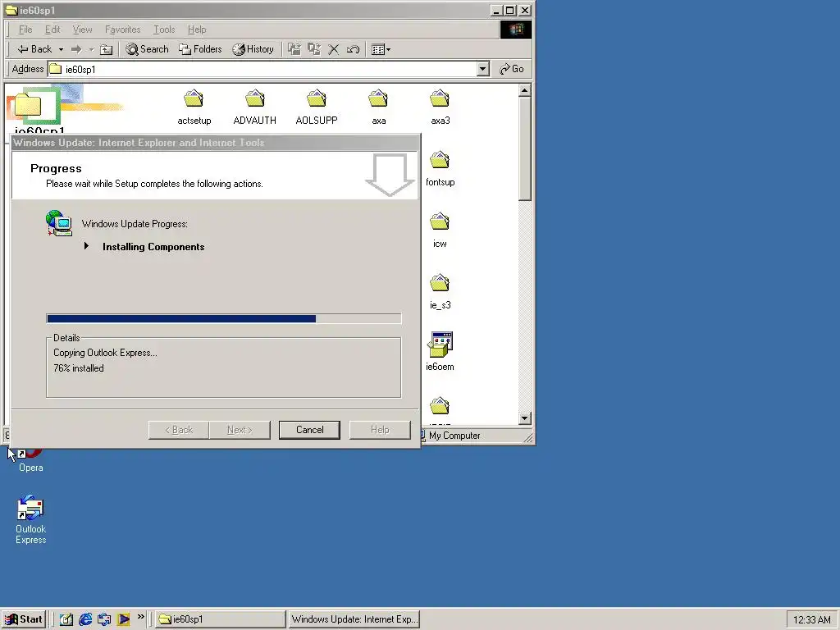Viewport: 840px width, 630px height.
Task: Launch Internet Explorer from Quick Launch
Action: [85, 619]
